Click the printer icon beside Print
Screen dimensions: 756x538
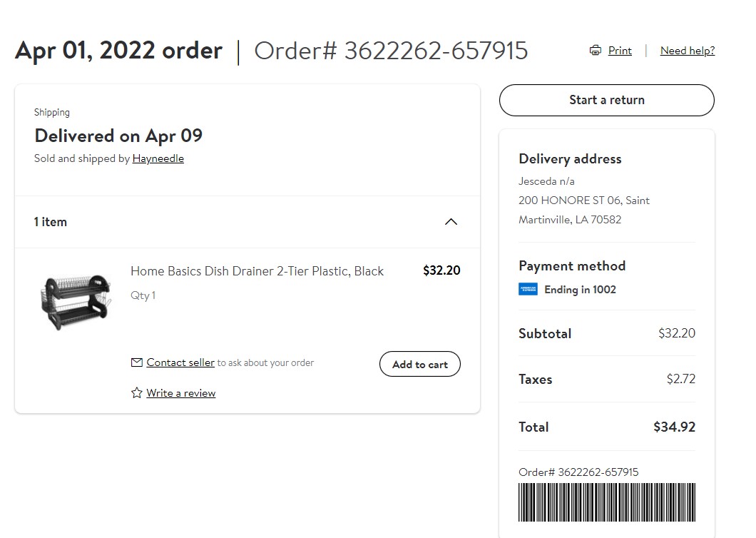(x=596, y=50)
